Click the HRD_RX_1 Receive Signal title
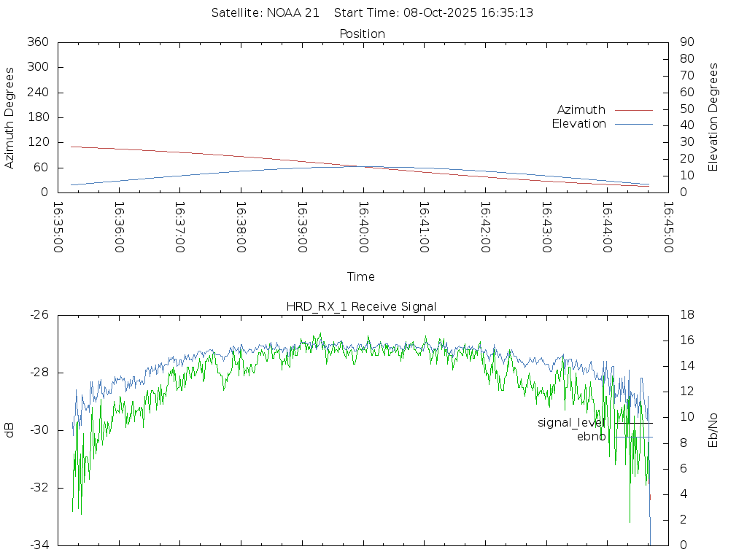 tap(361, 307)
